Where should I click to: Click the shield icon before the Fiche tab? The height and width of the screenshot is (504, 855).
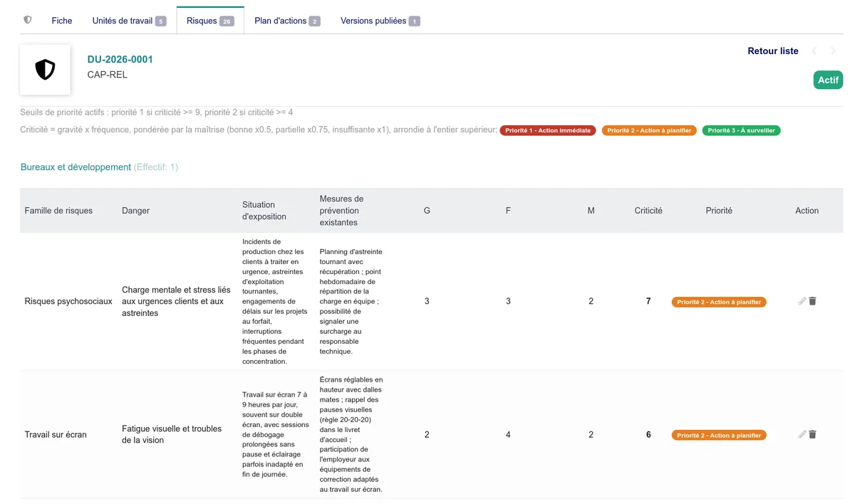click(28, 20)
